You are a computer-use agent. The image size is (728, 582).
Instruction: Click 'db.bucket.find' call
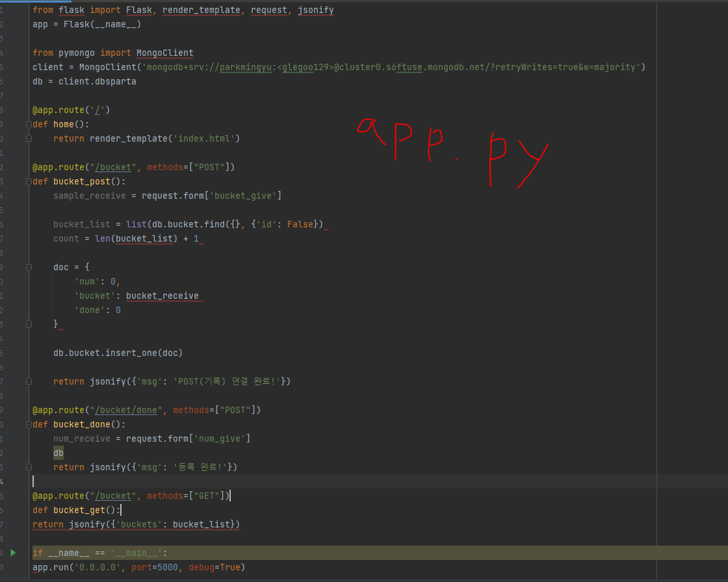point(188,225)
